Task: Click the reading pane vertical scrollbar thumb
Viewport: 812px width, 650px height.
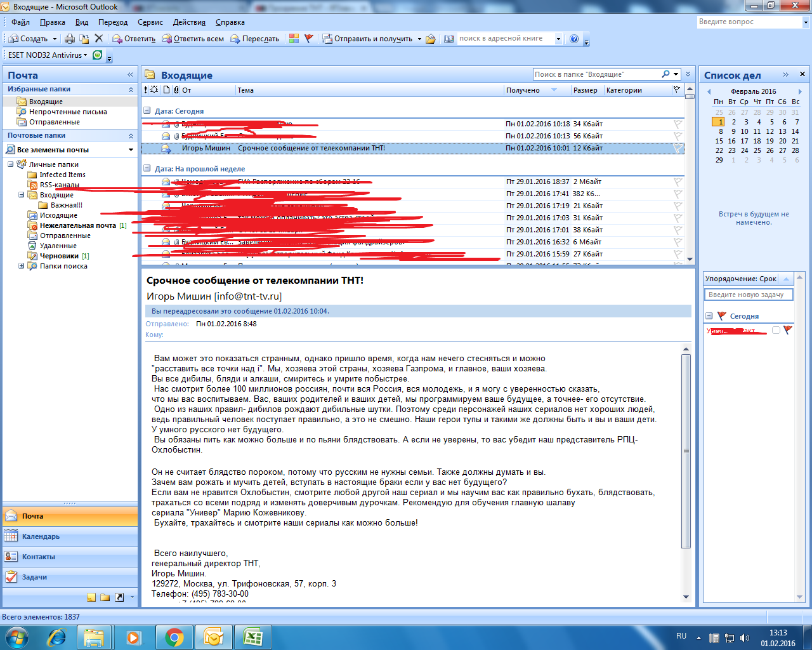Action: coord(686,451)
